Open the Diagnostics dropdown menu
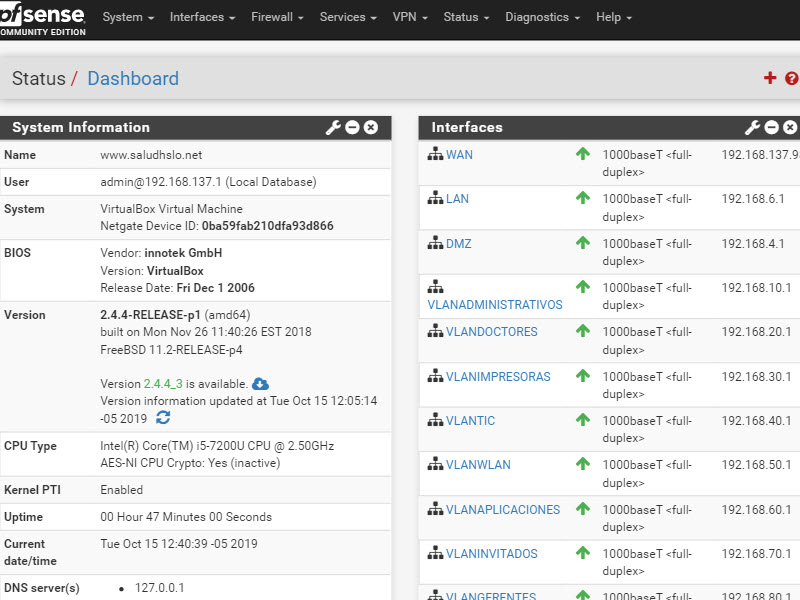This screenshot has width=800, height=600. [542, 17]
